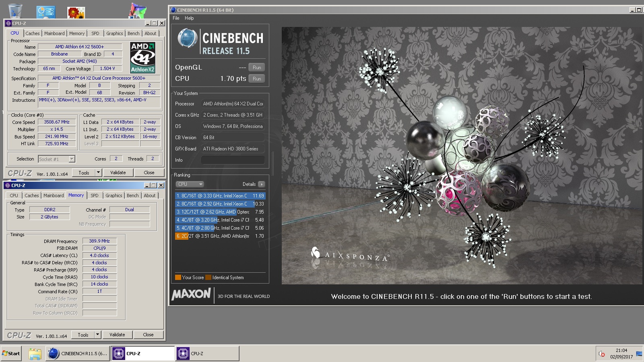Viewport: 644px width, 362px height.
Task: Select ranking row 6 AMD Athlon 1.70
Action: (220, 236)
